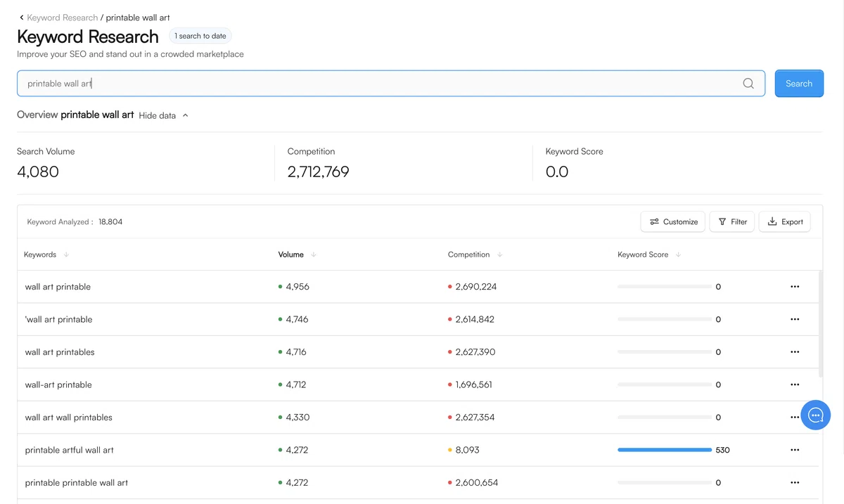Sort by Volume column arrow

[314, 254]
